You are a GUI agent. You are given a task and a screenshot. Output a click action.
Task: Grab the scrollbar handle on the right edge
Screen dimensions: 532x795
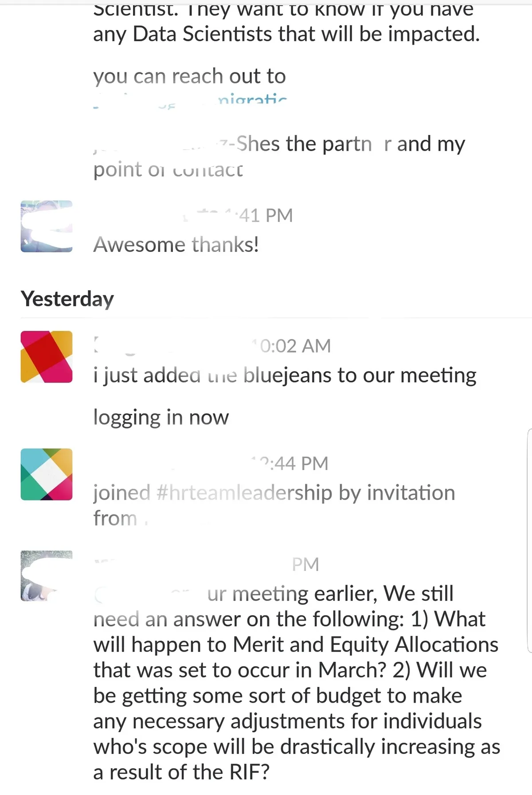(x=530, y=540)
